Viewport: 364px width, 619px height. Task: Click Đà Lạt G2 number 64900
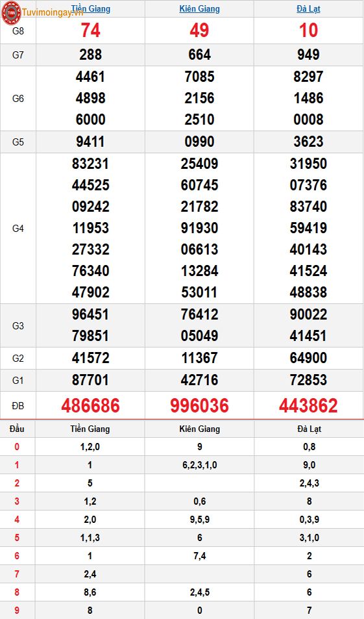[308, 358]
